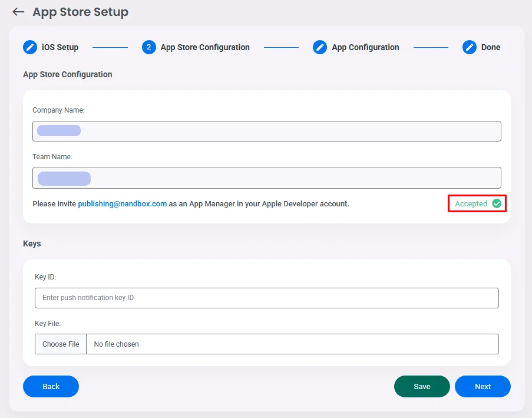Select the App Store Configuration step
The height and width of the screenshot is (418, 532).
205,47
